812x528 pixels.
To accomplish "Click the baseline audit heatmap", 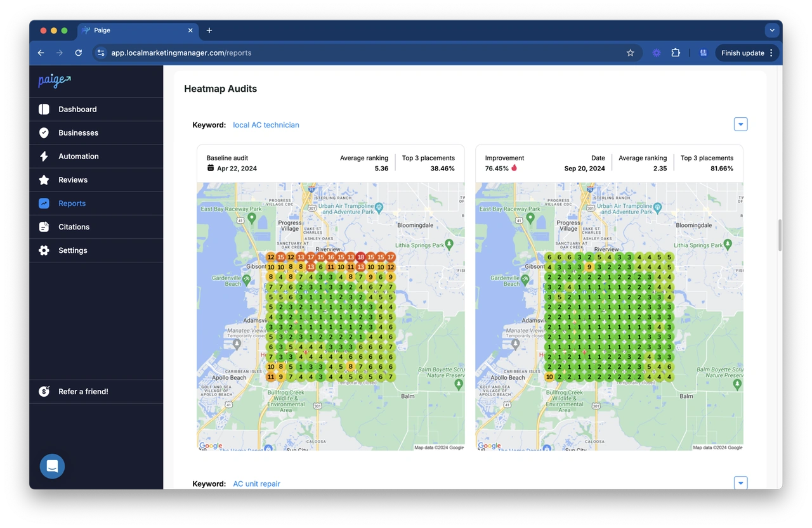I will 331,316.
